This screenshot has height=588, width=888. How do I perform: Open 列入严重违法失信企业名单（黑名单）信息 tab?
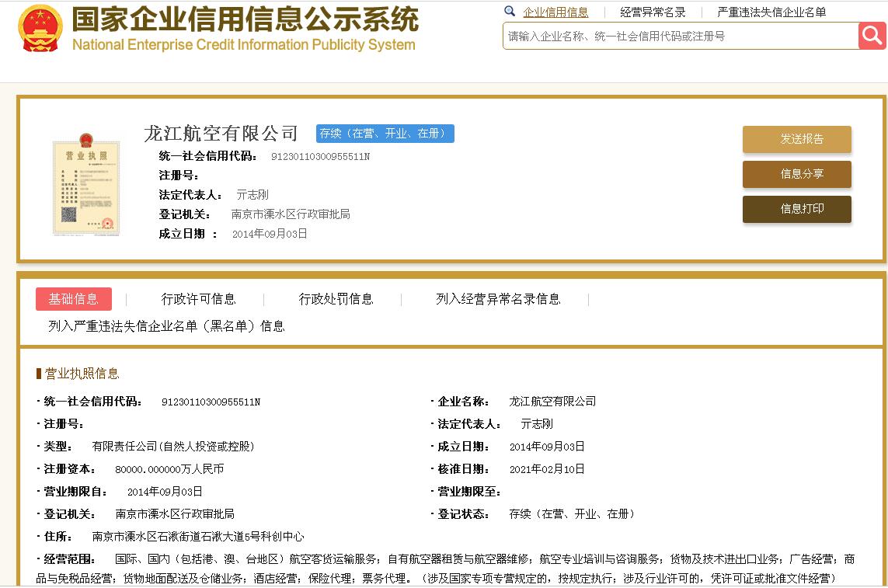click(166, 326)
